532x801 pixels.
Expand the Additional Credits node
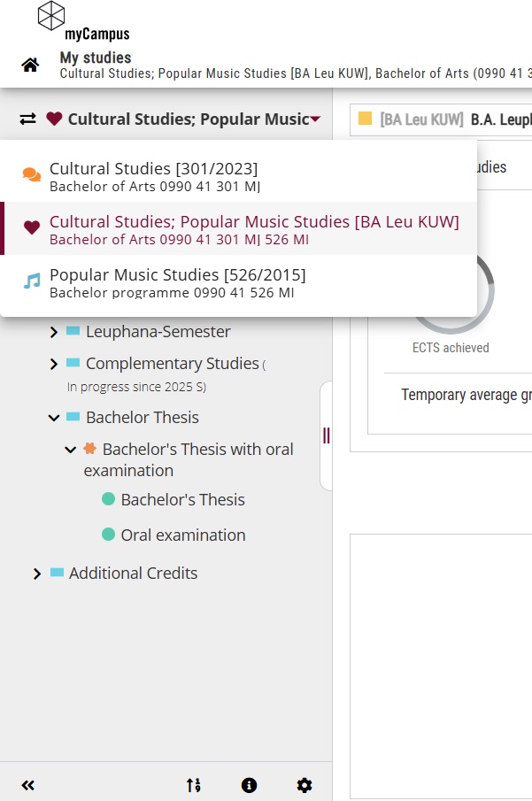[x=37, y=574]
